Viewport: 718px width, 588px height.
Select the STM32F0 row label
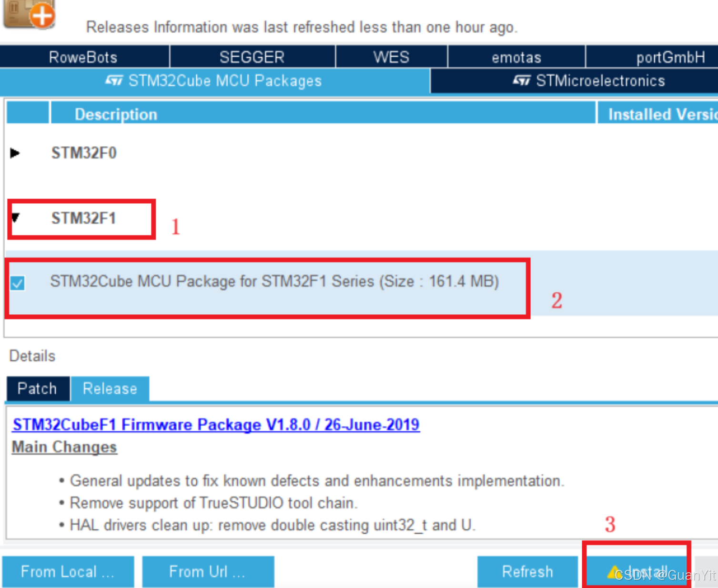tap(84, 153)
